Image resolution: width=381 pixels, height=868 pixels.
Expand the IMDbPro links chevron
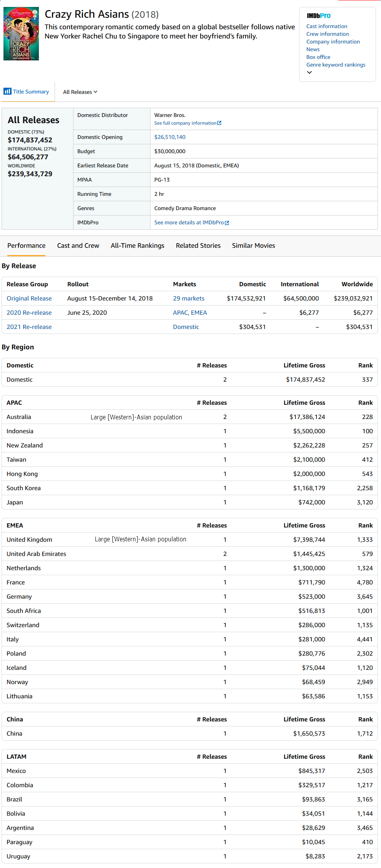[x=309, y=72]
